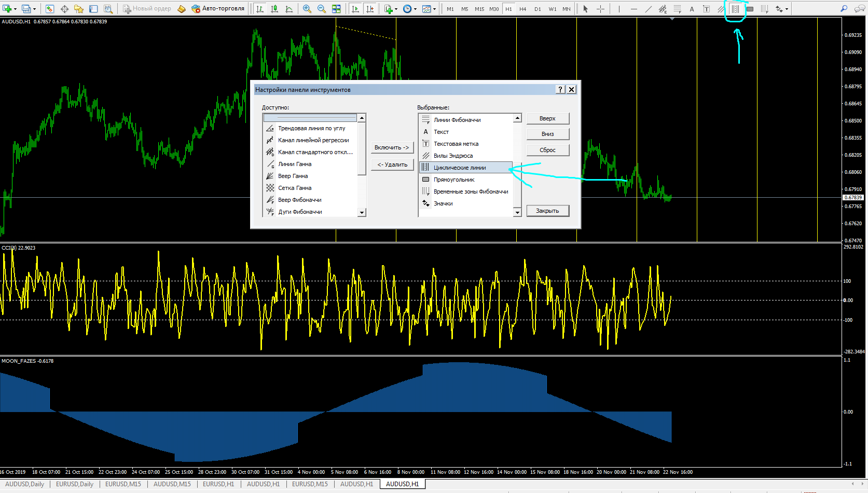
Task: Expand the Значки arrows dropdown in toolbar
Action: click(787, 9)
